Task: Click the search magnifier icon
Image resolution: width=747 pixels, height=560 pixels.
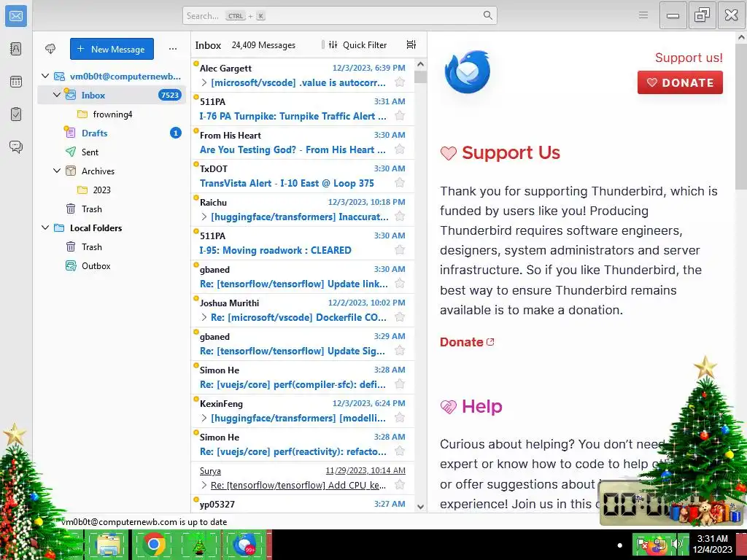Action: click(487, 15)
